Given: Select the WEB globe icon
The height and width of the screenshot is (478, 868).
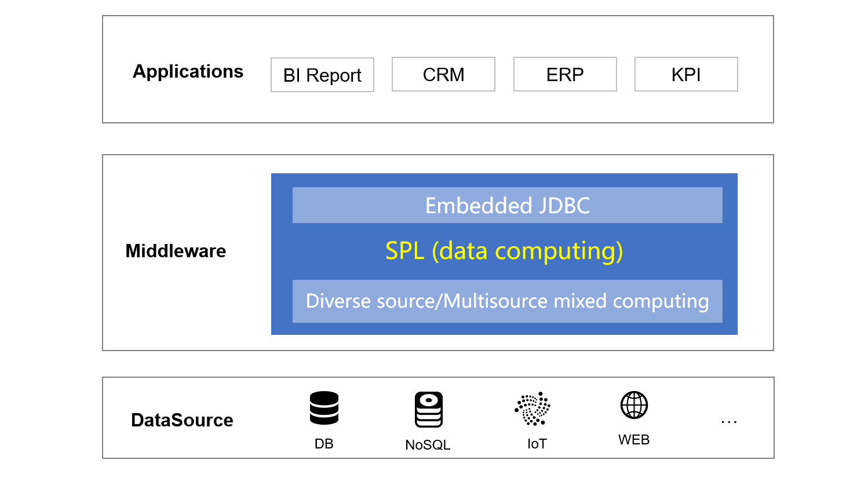Looking at the screenshot, I should pyautogui.click(x=634, y=404).
